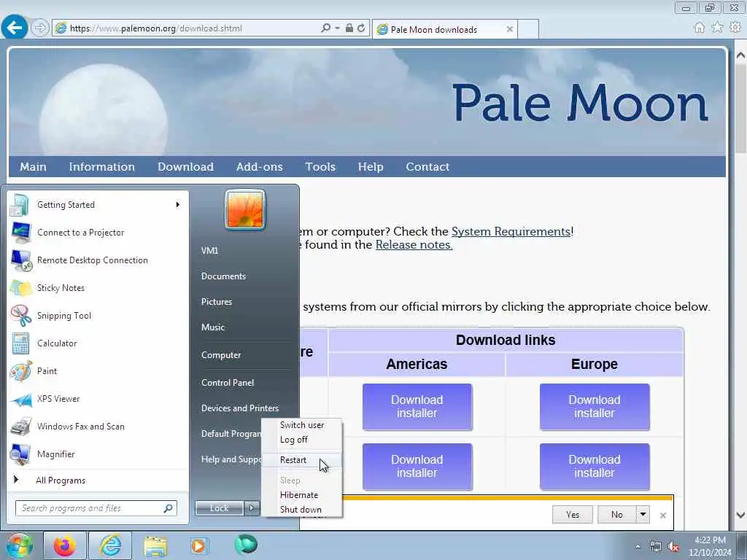Open the Main navigation tab

pos(33,167)
